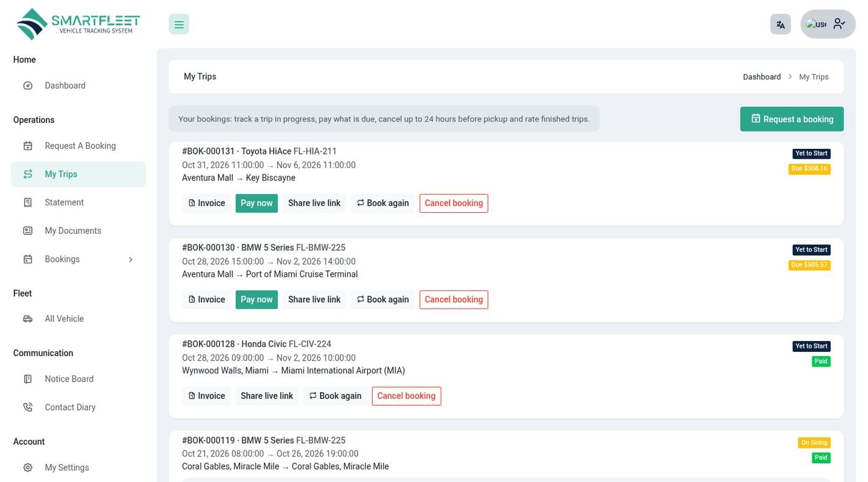Image resolution: width=868 pixels, height=482 pixels.
Task: Share live link for BOK-000131
Action: coord(314,203)
